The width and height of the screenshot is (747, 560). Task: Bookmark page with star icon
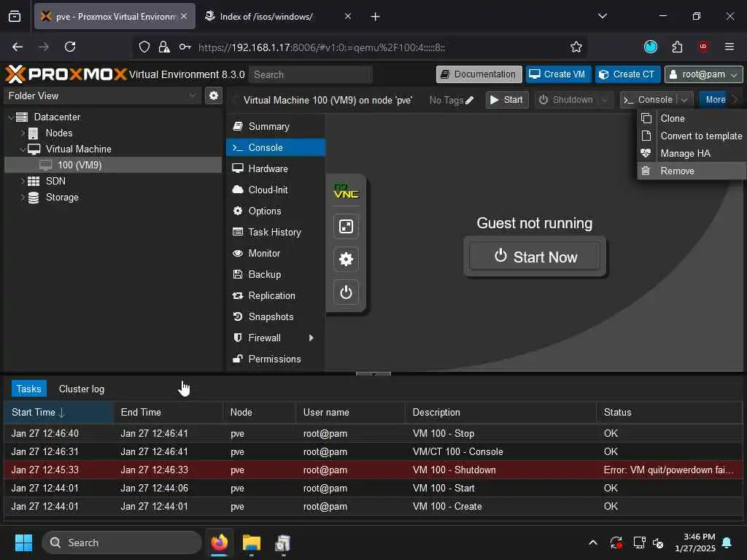click(576, 47)
